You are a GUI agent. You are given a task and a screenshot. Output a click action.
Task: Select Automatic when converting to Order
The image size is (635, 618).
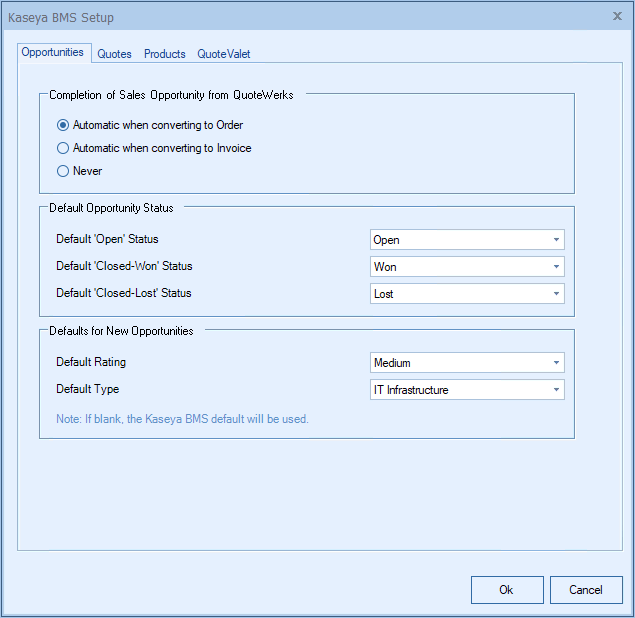click(64, 125)
